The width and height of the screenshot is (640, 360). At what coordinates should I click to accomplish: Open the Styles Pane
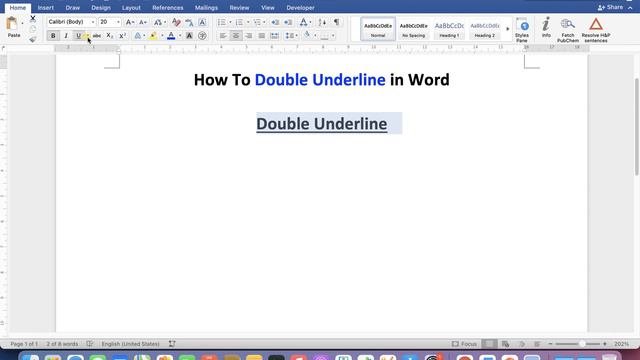[x=522, y=30]
